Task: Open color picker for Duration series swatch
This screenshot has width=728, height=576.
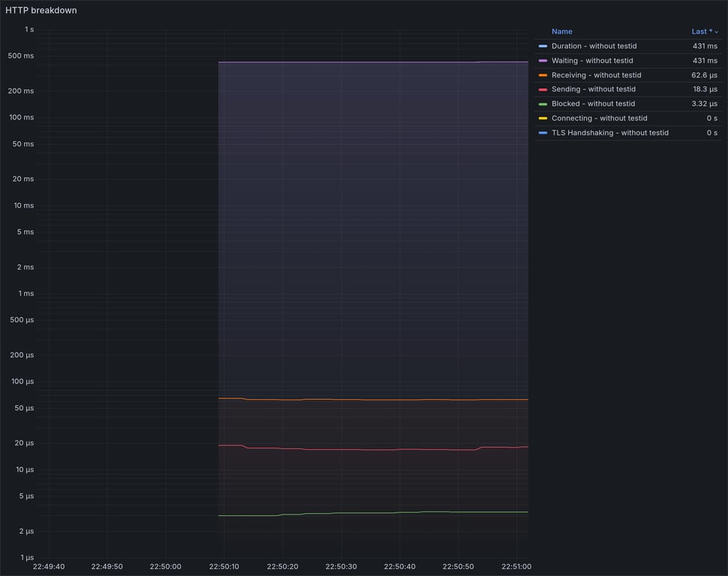Action: tap(543, 46)
